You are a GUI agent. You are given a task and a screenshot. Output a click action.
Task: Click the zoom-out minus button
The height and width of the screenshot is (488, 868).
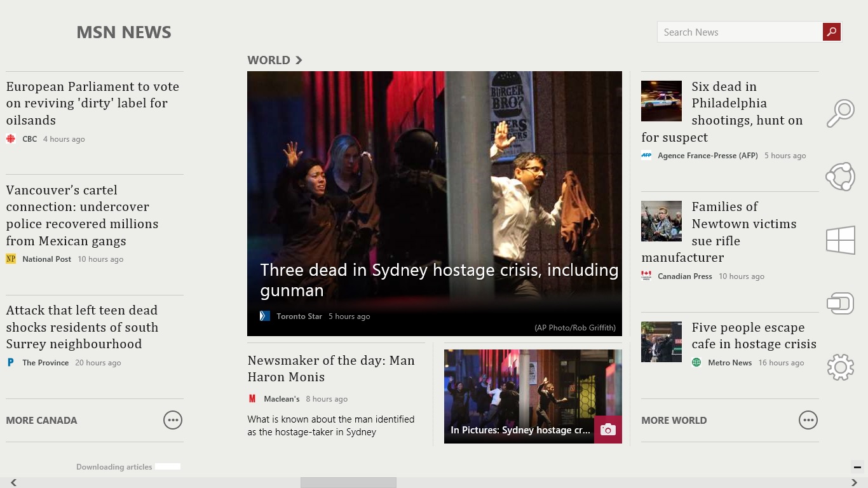click(x=857, y=467)
